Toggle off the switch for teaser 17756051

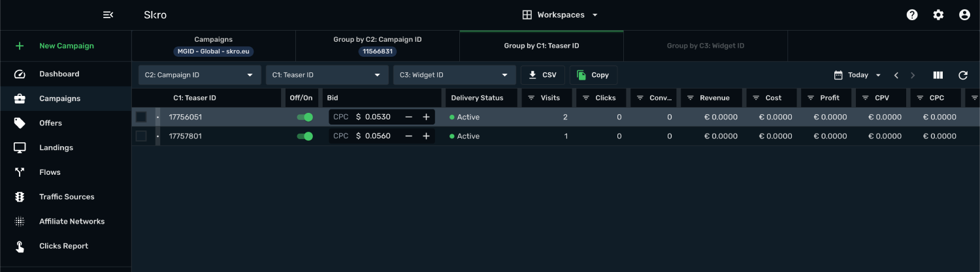(x=304, y=117)
